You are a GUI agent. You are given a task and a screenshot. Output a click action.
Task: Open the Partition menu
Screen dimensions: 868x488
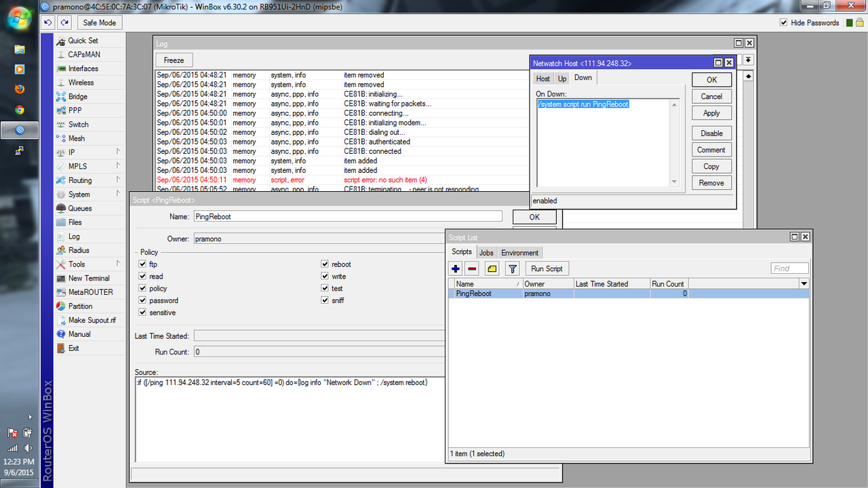click(x=80, y=306)
